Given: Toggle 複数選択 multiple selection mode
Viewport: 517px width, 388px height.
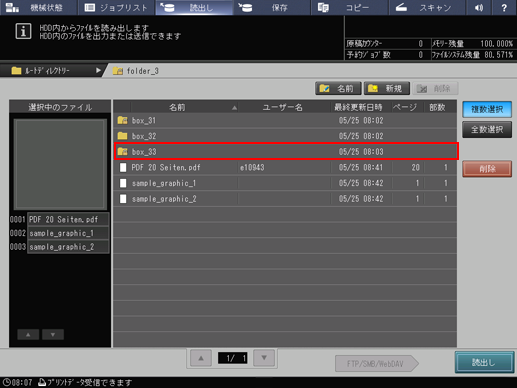Looking at the screenshot, I should point(487,109).
